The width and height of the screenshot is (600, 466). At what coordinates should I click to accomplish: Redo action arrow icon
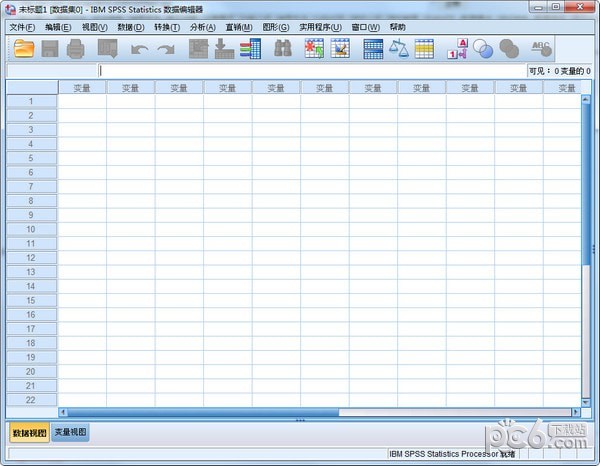click(x=166, y=49)
